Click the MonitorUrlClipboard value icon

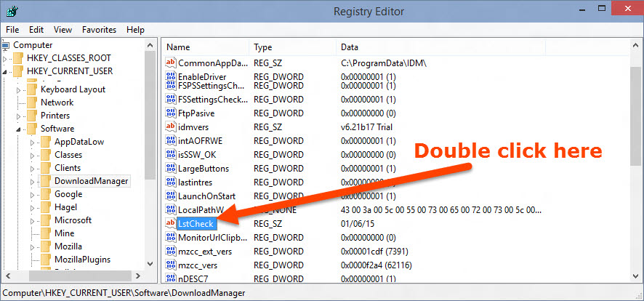(171, 237)
